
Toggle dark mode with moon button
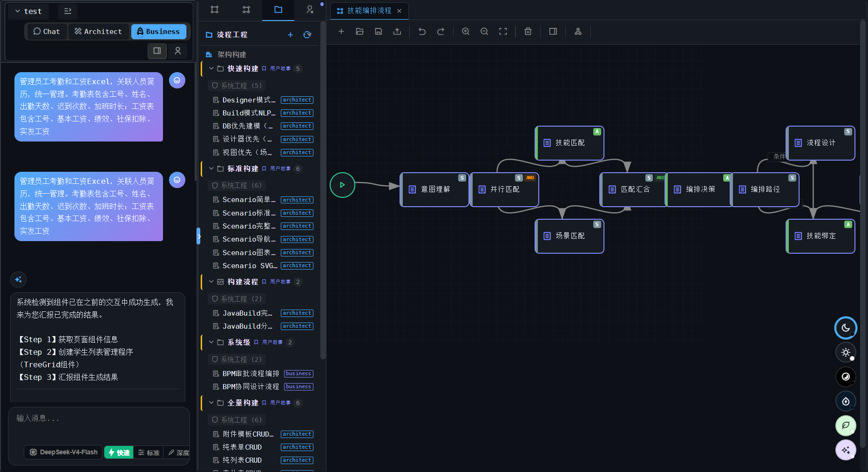tap(846, 328)
